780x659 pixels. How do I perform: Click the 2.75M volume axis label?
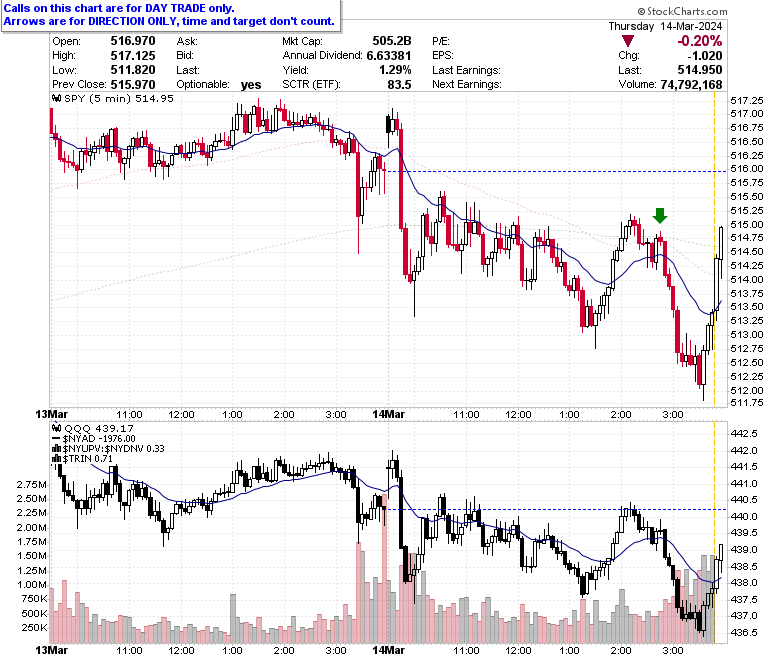(x=32, y=484)
